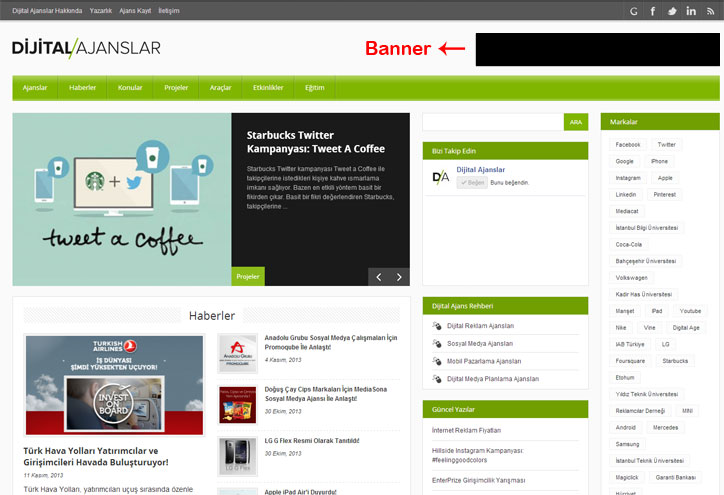The height and width of the screenshot is (495, 724).
Task: Select the Pinterest brand tag
Action: pyautogui.click(x=664, y=194)
